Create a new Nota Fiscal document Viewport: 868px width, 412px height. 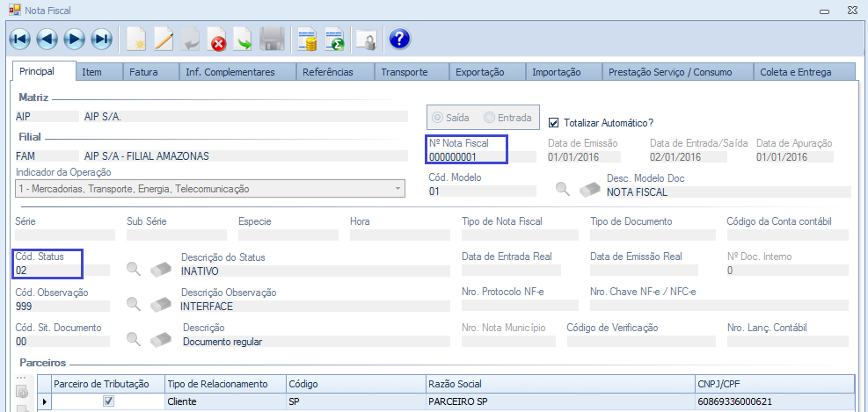(x=136, y=39)
